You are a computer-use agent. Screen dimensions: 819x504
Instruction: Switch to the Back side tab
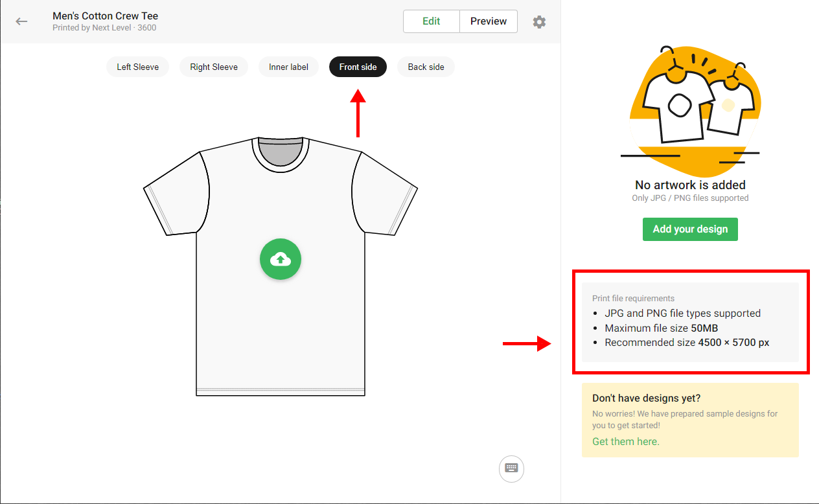(x=426, y=67)
